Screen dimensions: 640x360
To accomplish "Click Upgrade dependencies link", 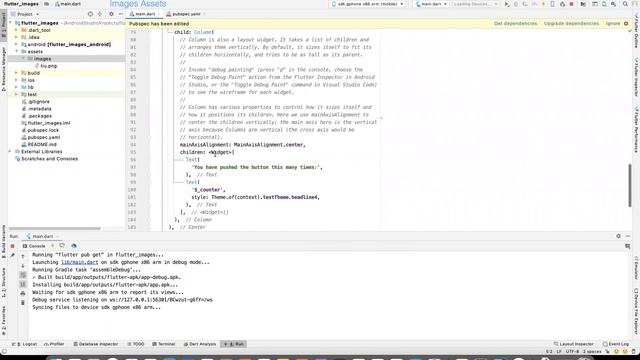I will pyautogui.click(x=571, y=24).
